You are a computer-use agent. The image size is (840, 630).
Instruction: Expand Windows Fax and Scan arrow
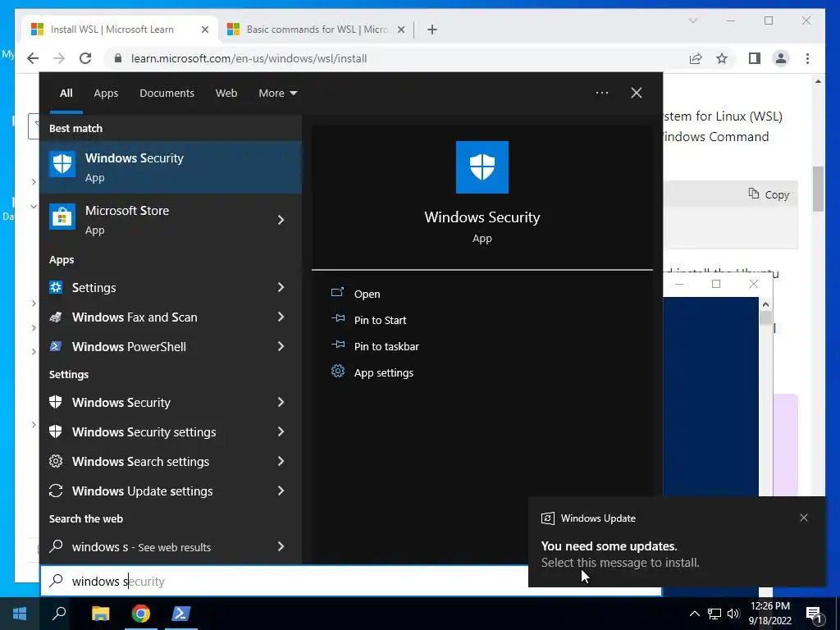click(x=281, y=317)
